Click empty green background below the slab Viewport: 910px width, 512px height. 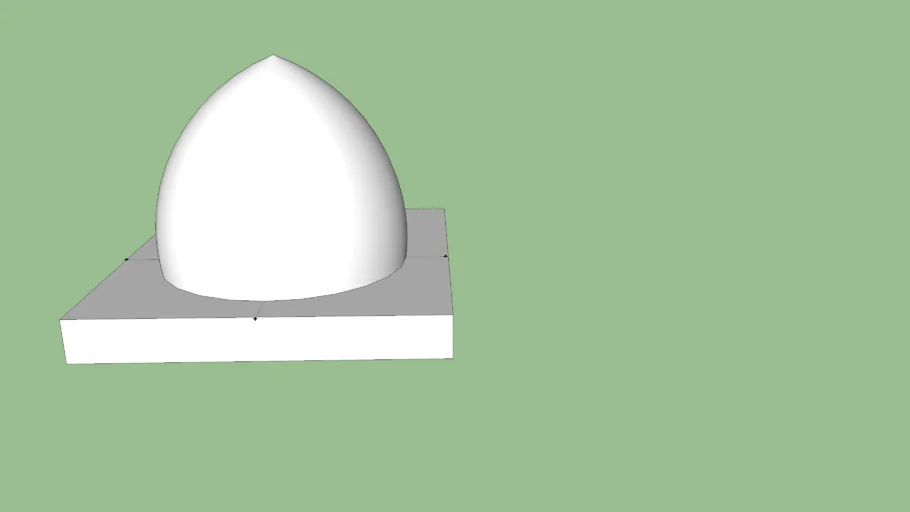pyautogui.click(x=260, y=440)
